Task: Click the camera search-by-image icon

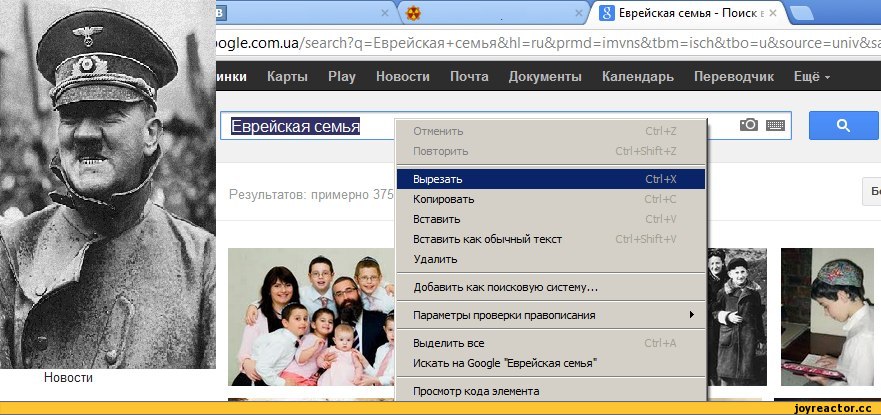Action: (x=748, y=125)
